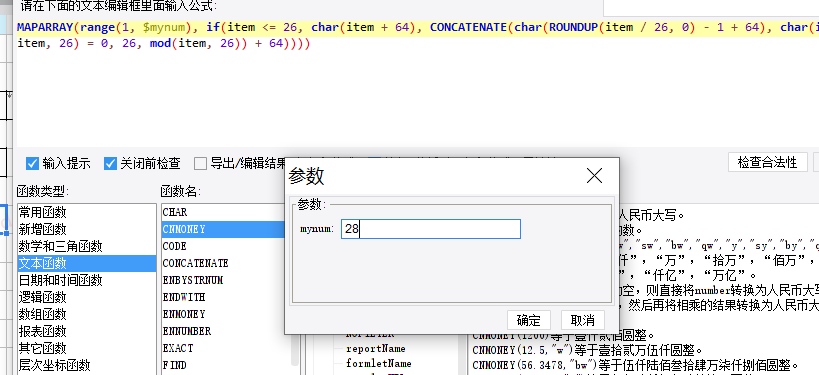Select reportName in the variable tree
Screen dimensions: 819x375
(376, 349)
